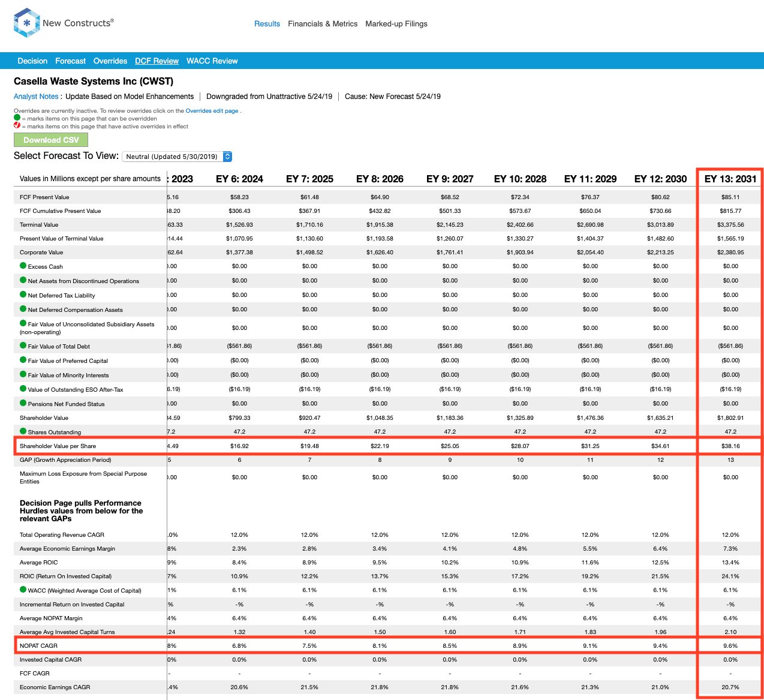Click green dot beside Net Assets from Discontinued Operations
The height and width of the screenshot is (700, 764).
(23, 280)
